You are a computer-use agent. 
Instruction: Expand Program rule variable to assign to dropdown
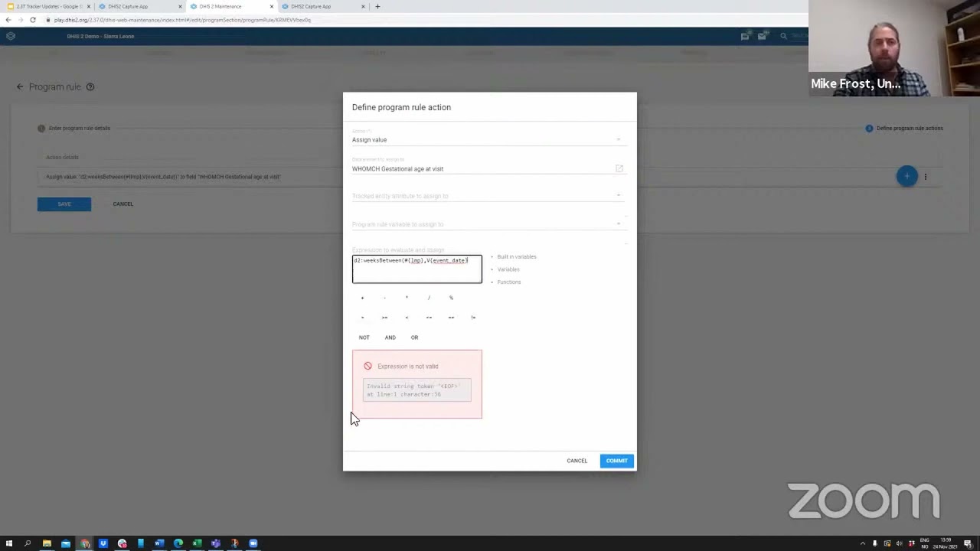[488, 224]
